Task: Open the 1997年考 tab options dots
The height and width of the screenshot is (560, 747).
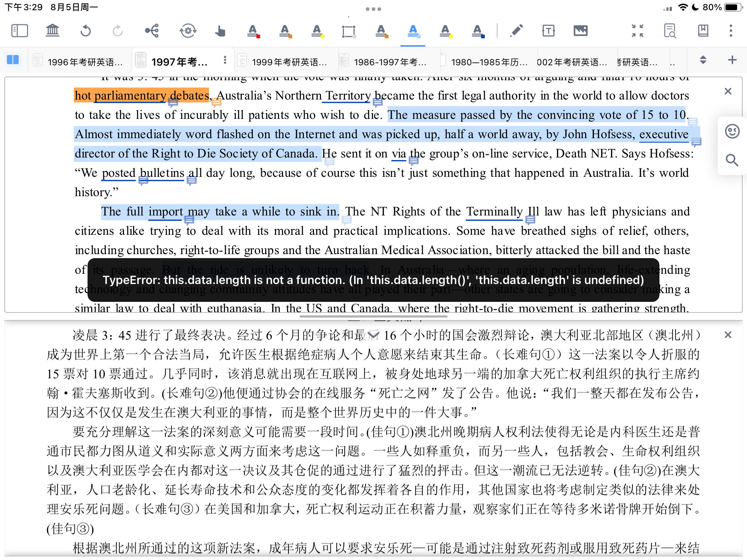Action: [225, 60]
